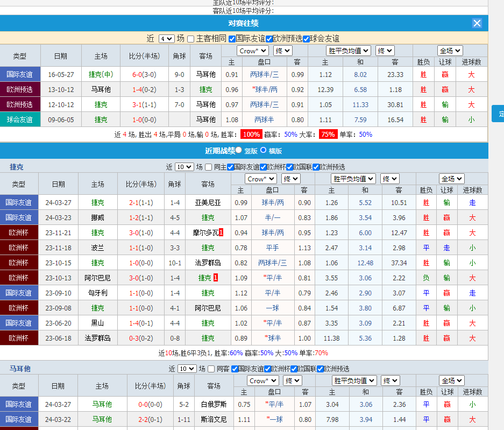Uncheck 欧洲杯 filter under 捷克
Screen dimensions: 504x430
click(x=262, y=167)
